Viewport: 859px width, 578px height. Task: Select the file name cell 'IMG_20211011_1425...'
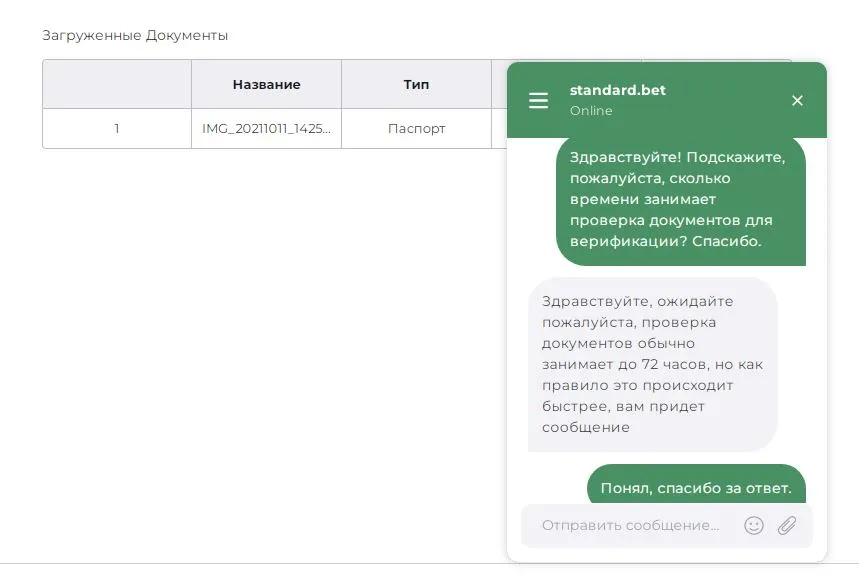tap(266, 128)
